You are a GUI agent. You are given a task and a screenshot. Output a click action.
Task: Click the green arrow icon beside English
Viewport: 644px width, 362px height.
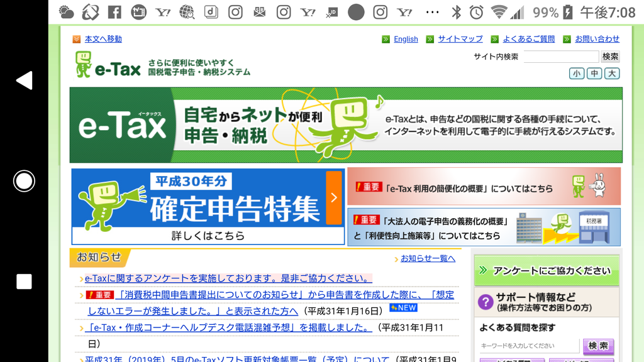point(386,39)
